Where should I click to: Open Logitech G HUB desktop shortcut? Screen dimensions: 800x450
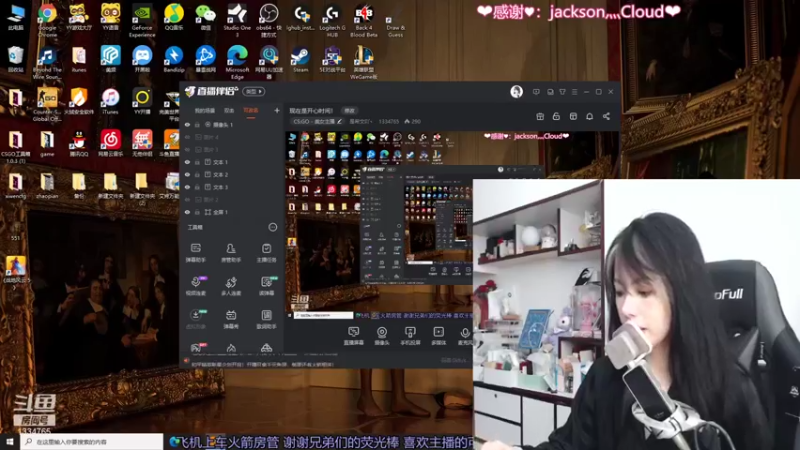coord(332,20)
